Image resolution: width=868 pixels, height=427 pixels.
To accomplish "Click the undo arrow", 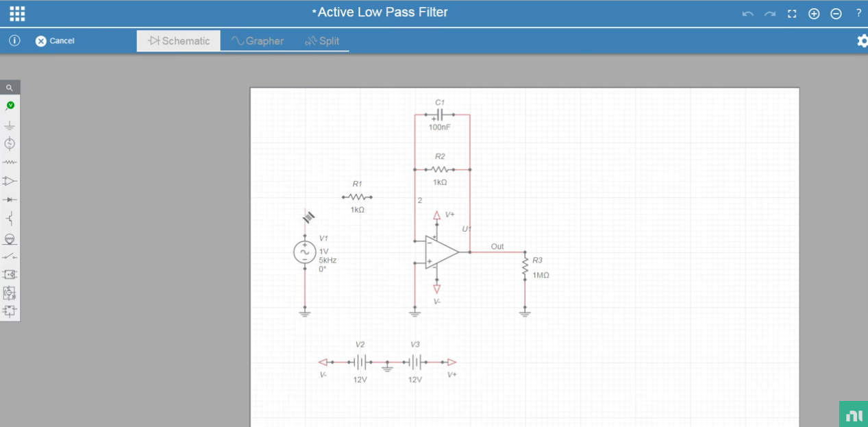I will pos(748,14).
